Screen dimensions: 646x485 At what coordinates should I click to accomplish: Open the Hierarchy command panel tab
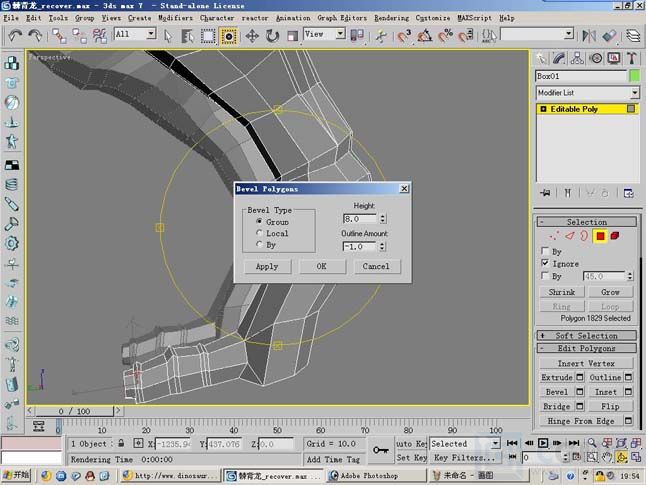click(577, 59)
